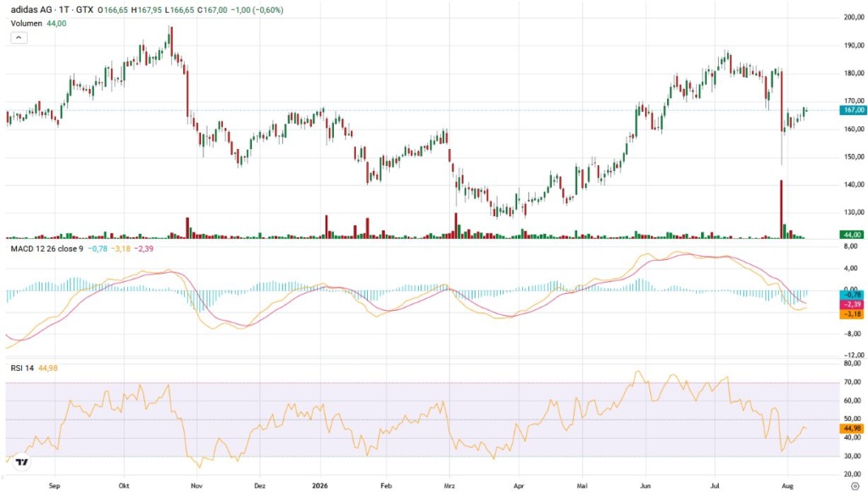Click the 30,00 RSI axis label
The image size is (868, 498).
(x=852, y=456)
